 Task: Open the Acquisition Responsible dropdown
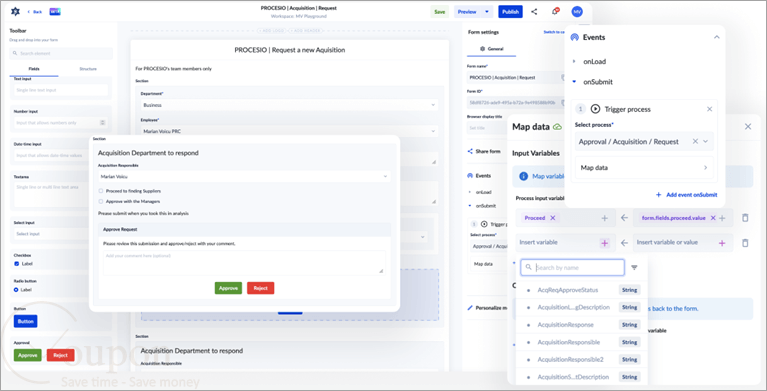244,176
